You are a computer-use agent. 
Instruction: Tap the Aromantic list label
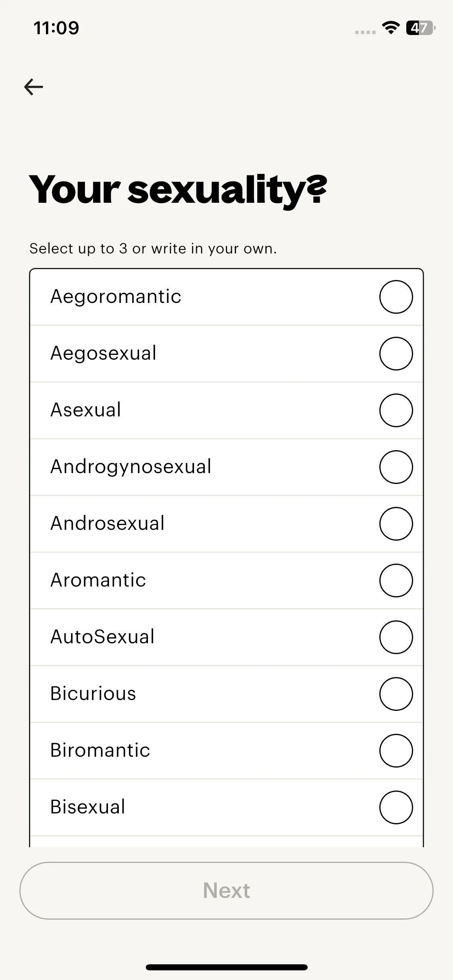pyautogui.click(x=98, y=580)
